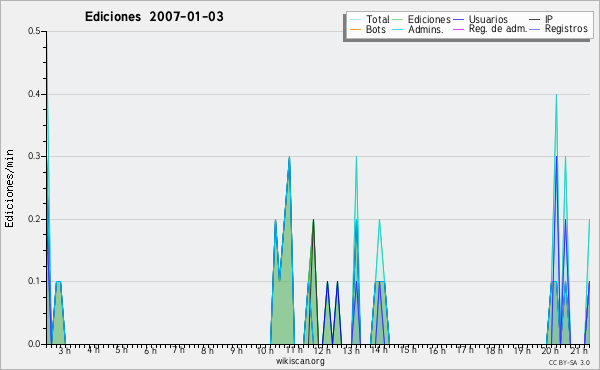Click the IP legend label
The image size is (600, 370).
(x=549, y=19)
